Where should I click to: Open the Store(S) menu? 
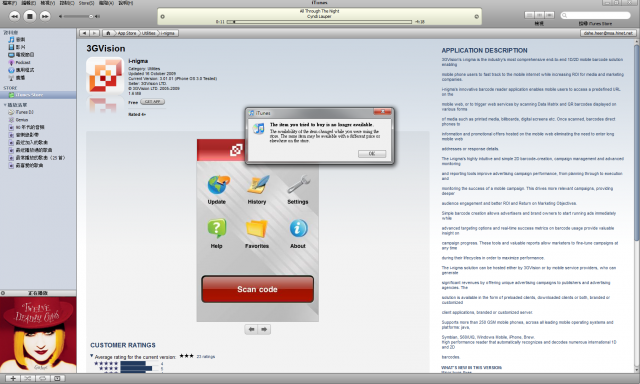[87, 3]
